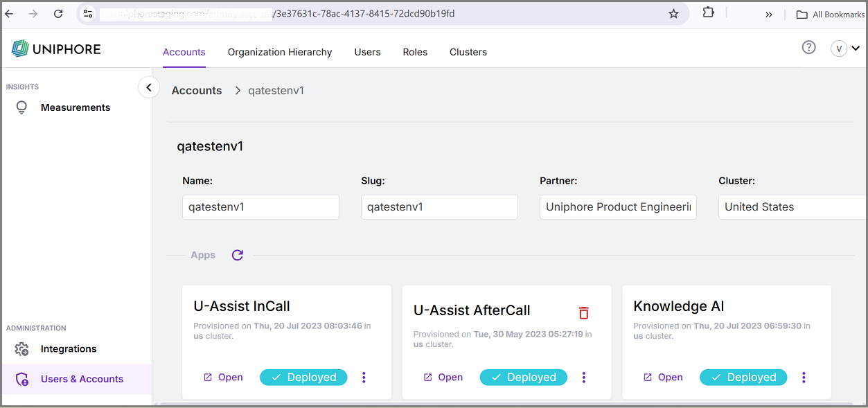The image size is (868, 408).
Task: Click Deployed status on U-Assist InCall
Action: point(303,378)
